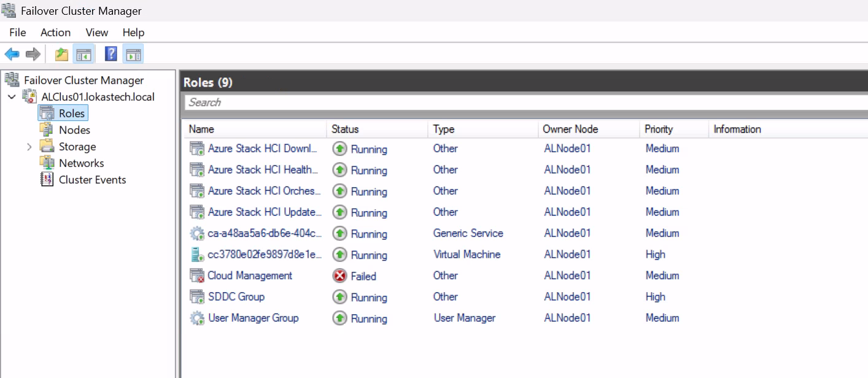Click the Azure Stack HCI Orches... role icon
The width and height of the screenshot is (868, 378).
point(197,191)
